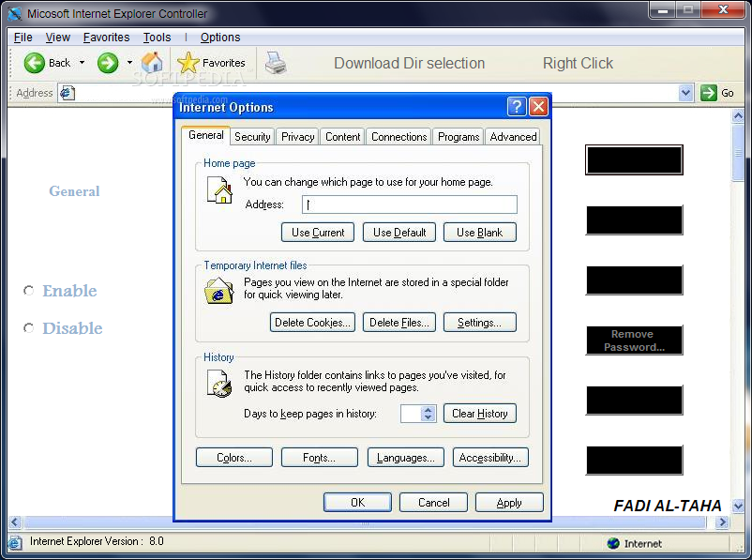Click the app title bar icon
752x560 pixels.
[14, 13]
